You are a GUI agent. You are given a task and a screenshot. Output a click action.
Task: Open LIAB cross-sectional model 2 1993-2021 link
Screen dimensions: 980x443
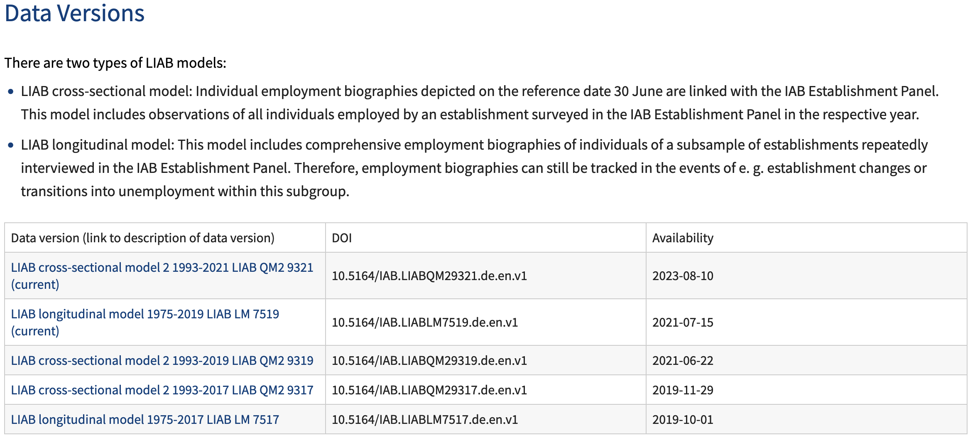(x=162, y=268)
